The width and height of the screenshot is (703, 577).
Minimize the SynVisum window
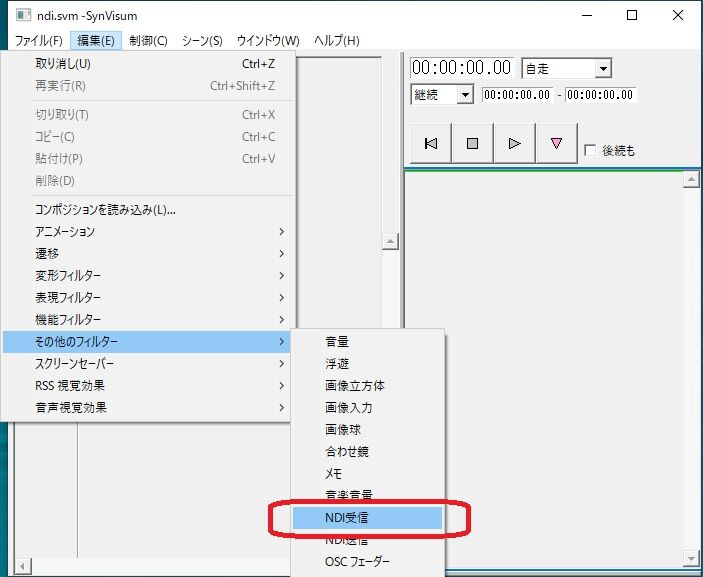(x=587, y=15)
